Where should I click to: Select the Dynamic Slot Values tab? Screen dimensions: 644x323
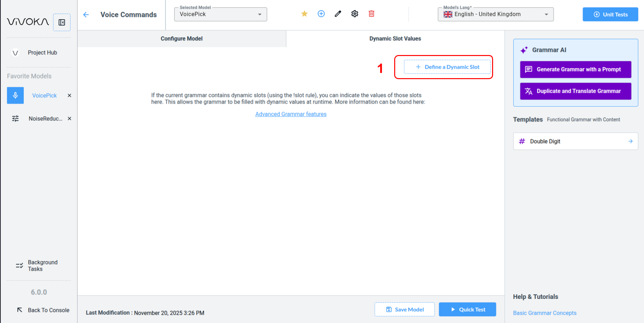(395, 38)
